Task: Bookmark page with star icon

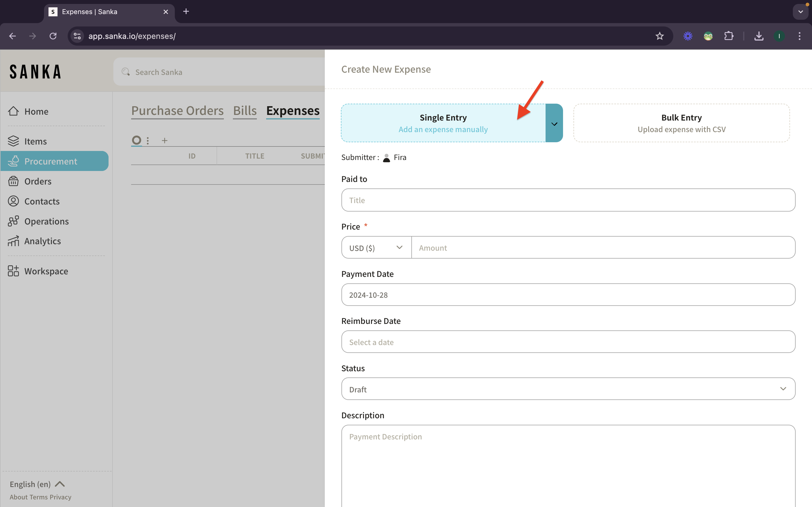Action: tap(659, 36)
